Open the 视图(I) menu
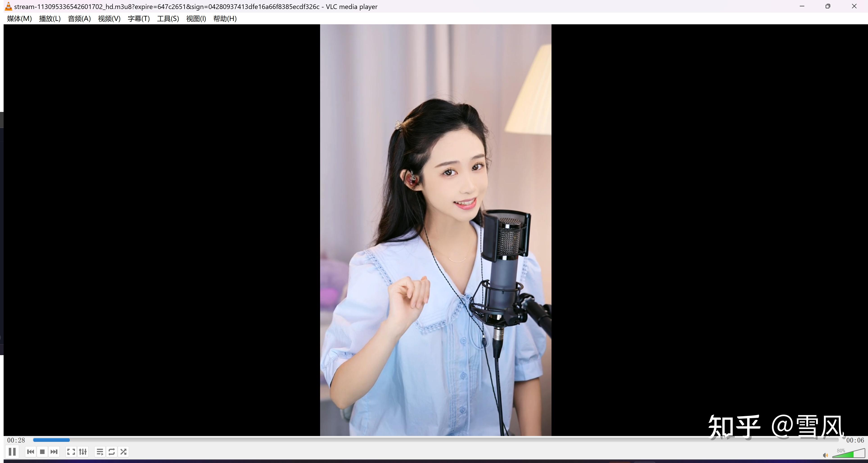868x463 pixels. [x=196, y=18]
